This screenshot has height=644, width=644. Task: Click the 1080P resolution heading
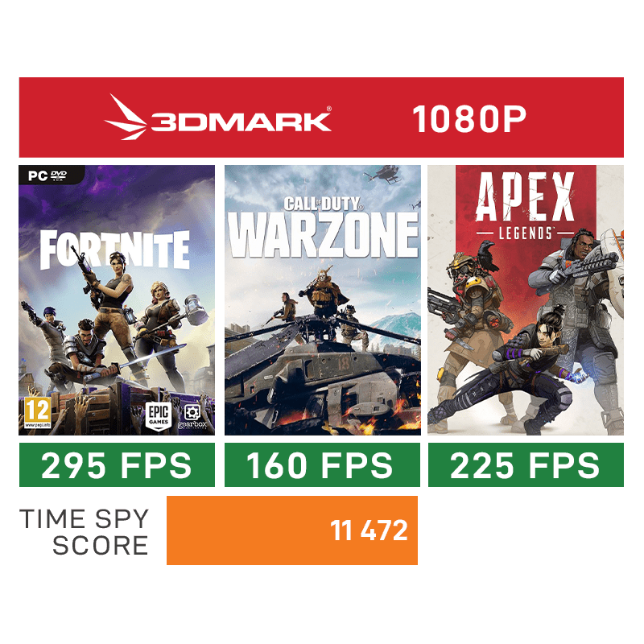pyautogui.click(x=469, y=119)
